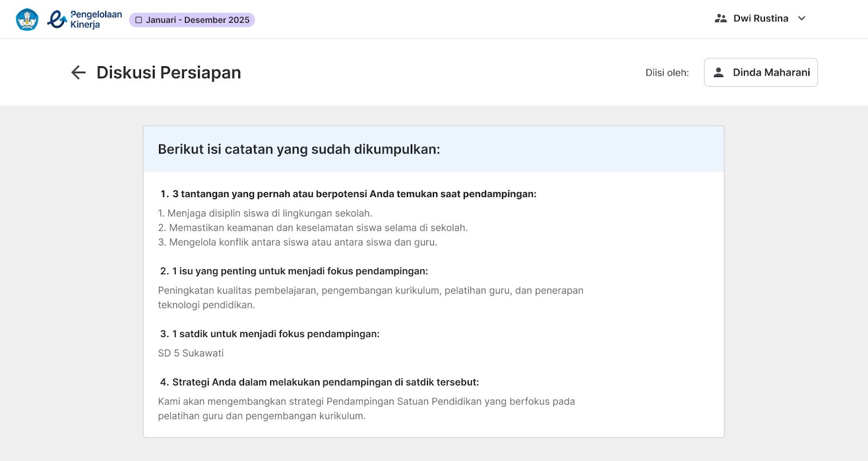Viewport: 868px width, 461px height.
Task: Click the Pengelolaan Kinerja logo
Action: [85, 20]
